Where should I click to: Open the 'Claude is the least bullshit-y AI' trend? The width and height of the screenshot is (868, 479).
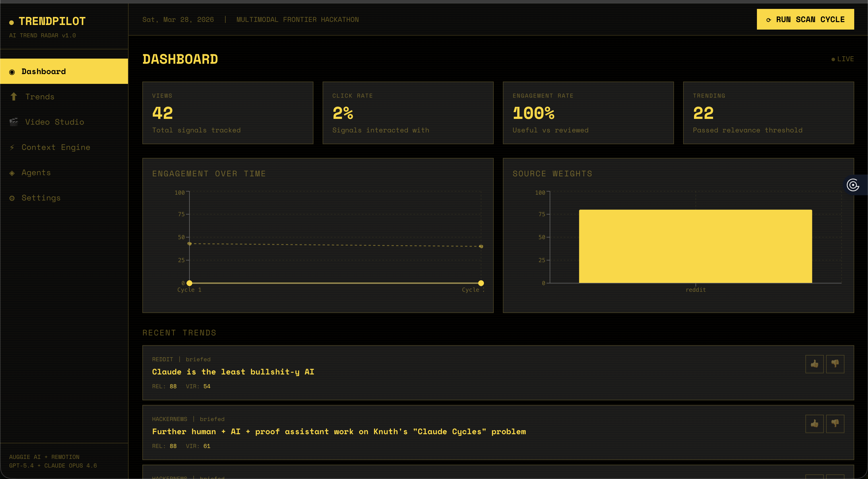click(233, 372)
